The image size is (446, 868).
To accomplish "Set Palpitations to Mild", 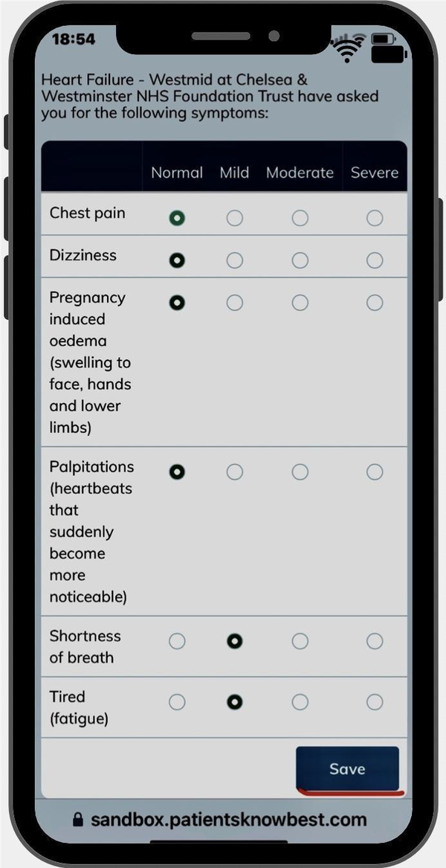I will click(x=235, y=472).
